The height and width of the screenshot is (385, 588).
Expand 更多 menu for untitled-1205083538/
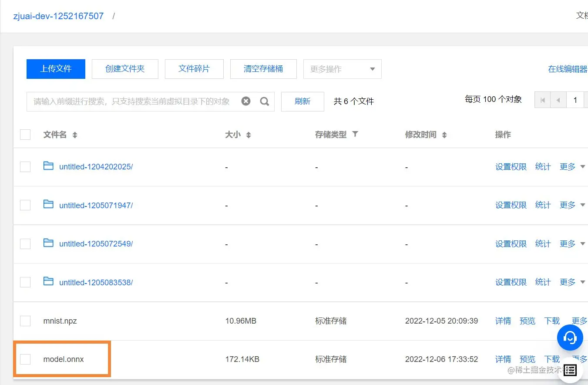(x=572, y=282)
